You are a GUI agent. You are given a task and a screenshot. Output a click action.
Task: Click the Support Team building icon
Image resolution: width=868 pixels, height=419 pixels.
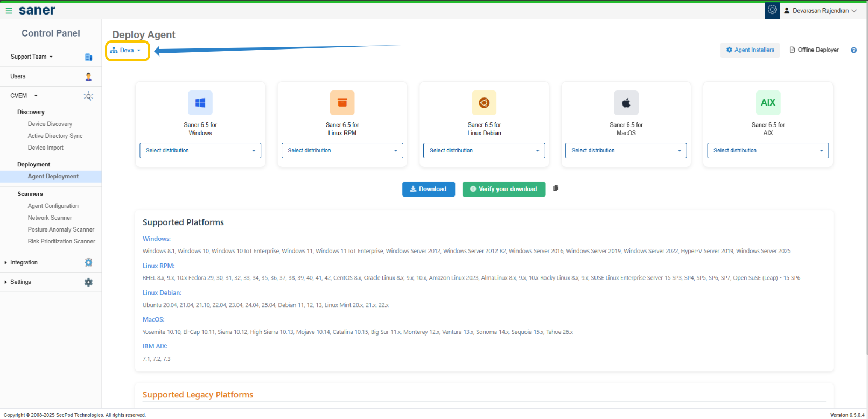pos(88,57)
